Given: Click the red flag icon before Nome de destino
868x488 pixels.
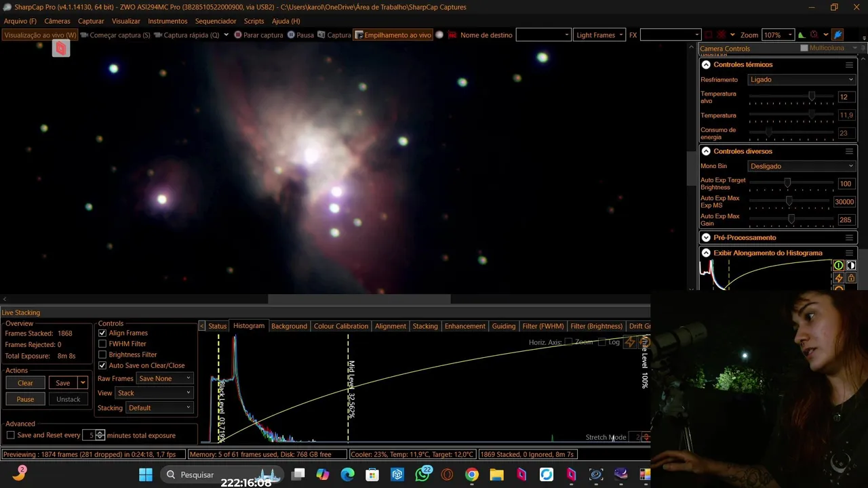Looking at the screenshot, I should pyautogui.click(x=452, y=35).
